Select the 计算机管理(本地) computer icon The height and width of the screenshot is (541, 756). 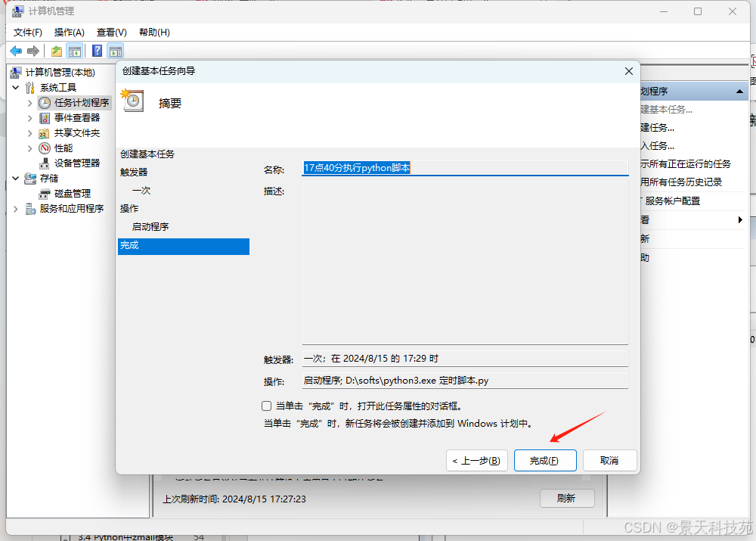(16, 73)
